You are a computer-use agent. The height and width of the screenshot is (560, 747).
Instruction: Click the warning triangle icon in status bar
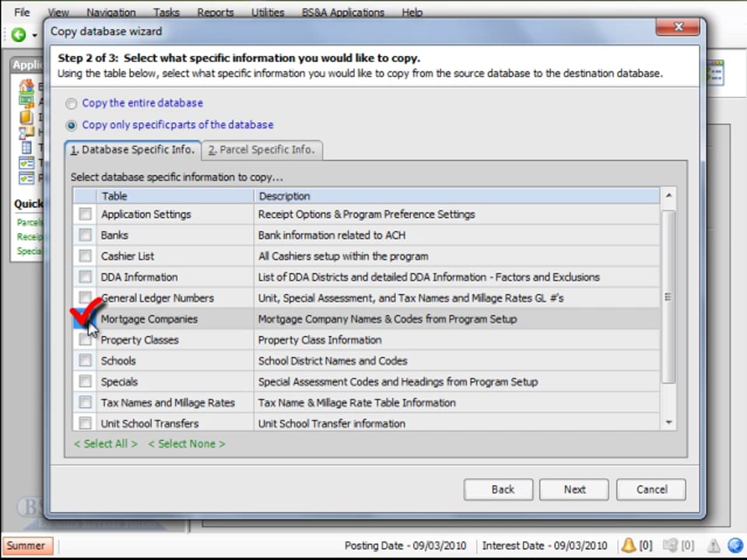pos(714,546)
